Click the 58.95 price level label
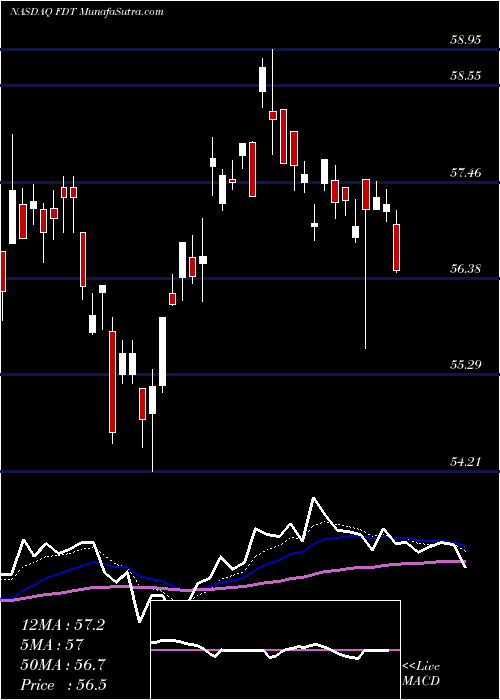Viewport: 500px width, 700px height. [465, 40]
